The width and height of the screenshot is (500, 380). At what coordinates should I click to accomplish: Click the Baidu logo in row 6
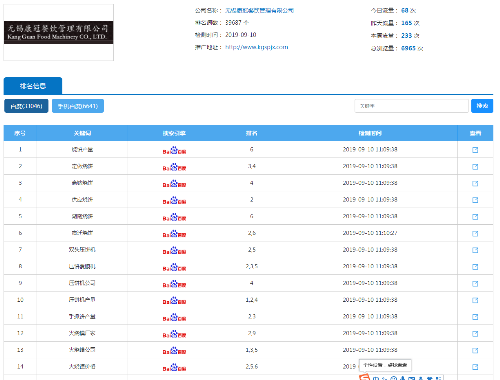pyautogui.click(x=174, y=234)
